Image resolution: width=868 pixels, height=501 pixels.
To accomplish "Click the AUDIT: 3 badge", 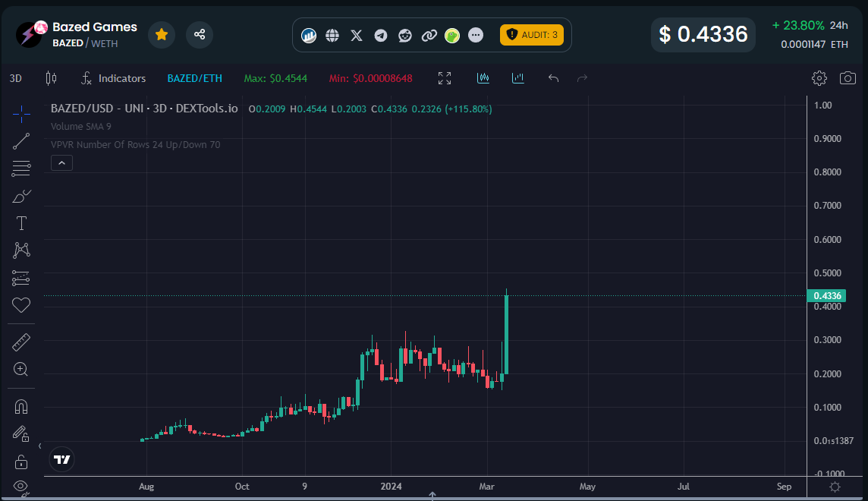I will click(x=531, y=35).
